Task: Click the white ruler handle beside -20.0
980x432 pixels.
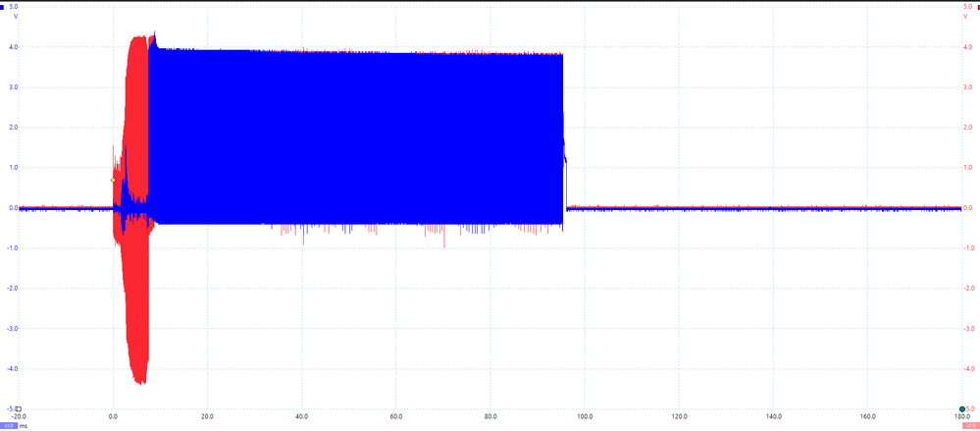Action: click(x=19, y=408)
